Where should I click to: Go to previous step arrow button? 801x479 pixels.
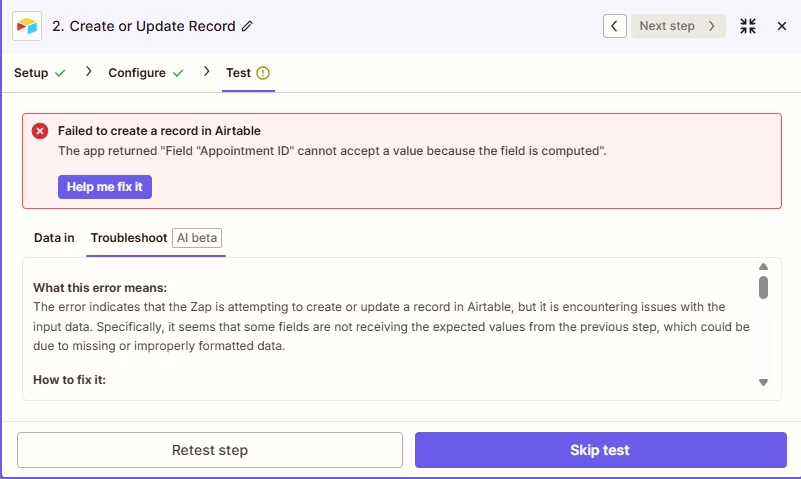(615, 26)
